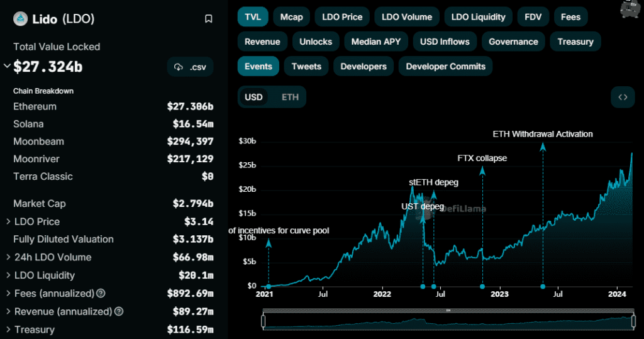Click the help icon beside Fees (annualized)

pyautogui.click(x=101, y=293)
